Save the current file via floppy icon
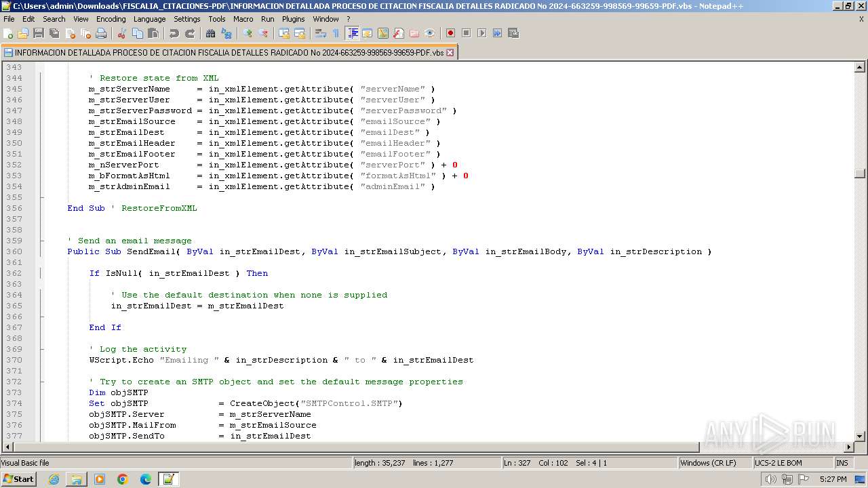Viewport: 868px width, 488px height. point(39,33)
